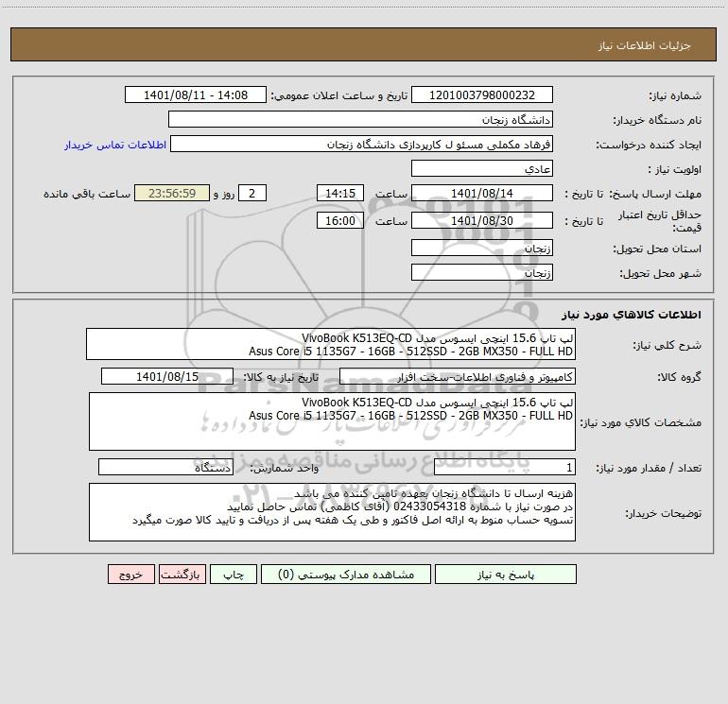Screen dimensions: 728x704
Task: Click the مشخصات کالای مورد نیاز label
Action: [640, 422]
